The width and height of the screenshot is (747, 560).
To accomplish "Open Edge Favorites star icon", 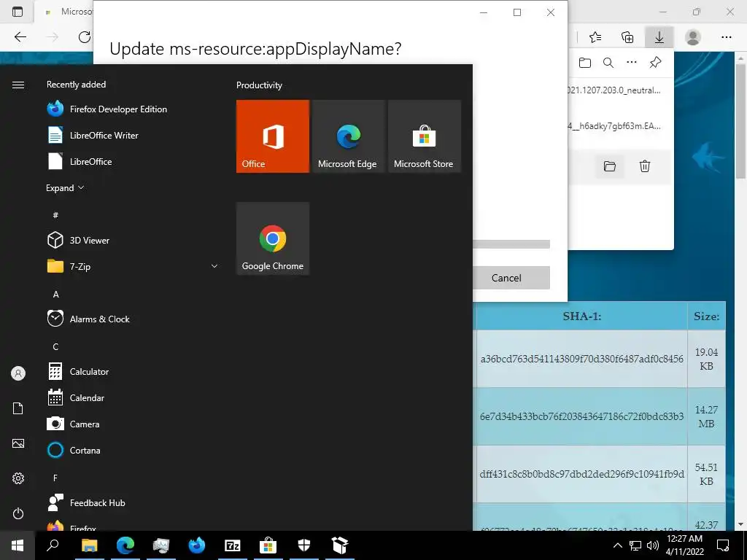I will [x=595, y=37].
